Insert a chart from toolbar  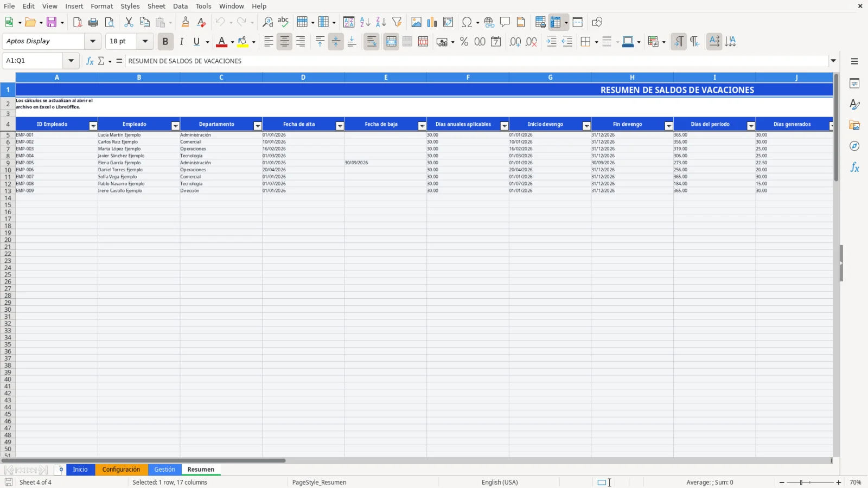click(432, 22)
